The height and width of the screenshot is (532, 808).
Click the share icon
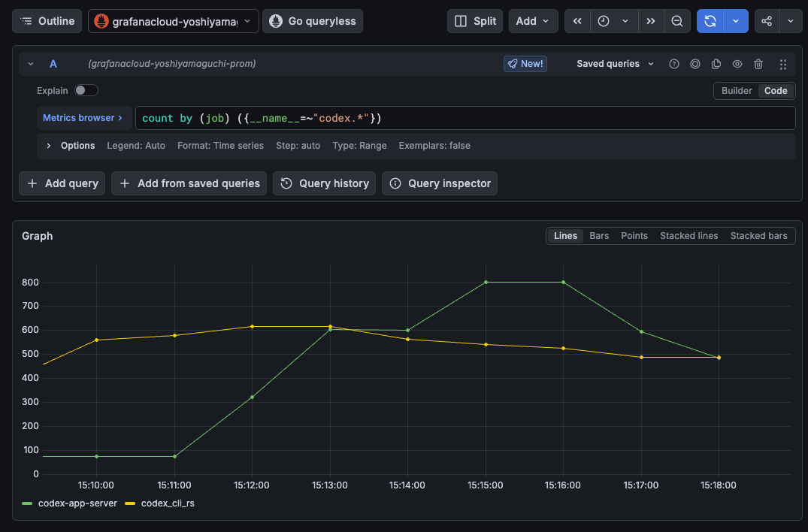[x=767, y=21]
